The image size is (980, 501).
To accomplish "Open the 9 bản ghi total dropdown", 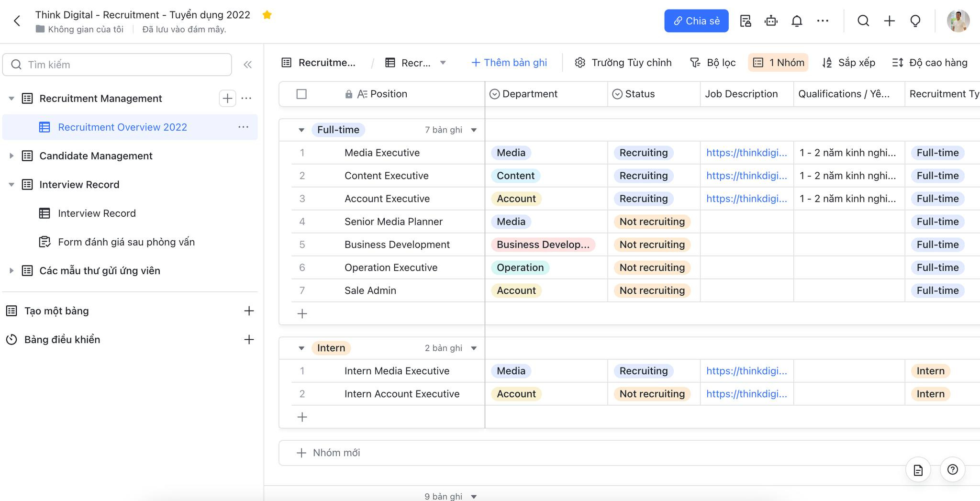I will coord(474,497).
